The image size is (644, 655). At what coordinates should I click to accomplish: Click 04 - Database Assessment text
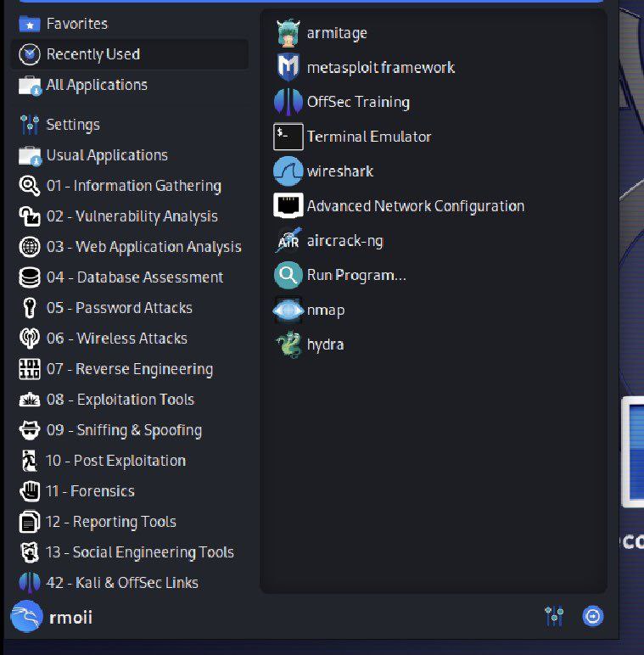pos(134,277)
